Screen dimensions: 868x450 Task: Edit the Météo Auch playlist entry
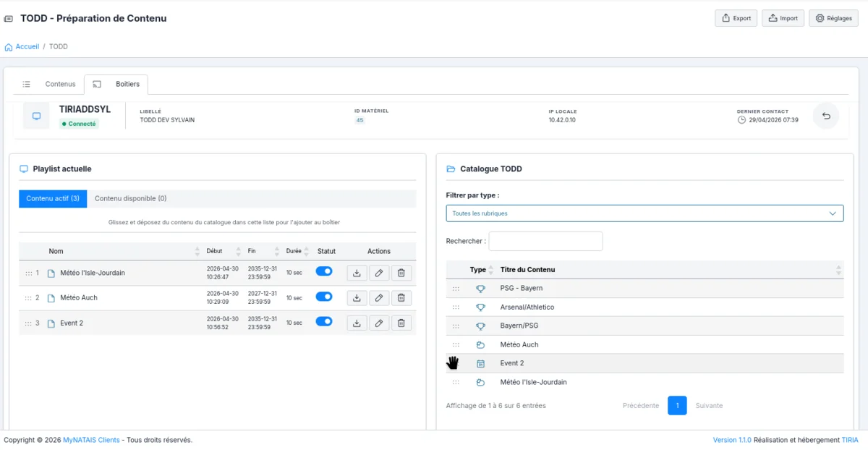point(379,298)
